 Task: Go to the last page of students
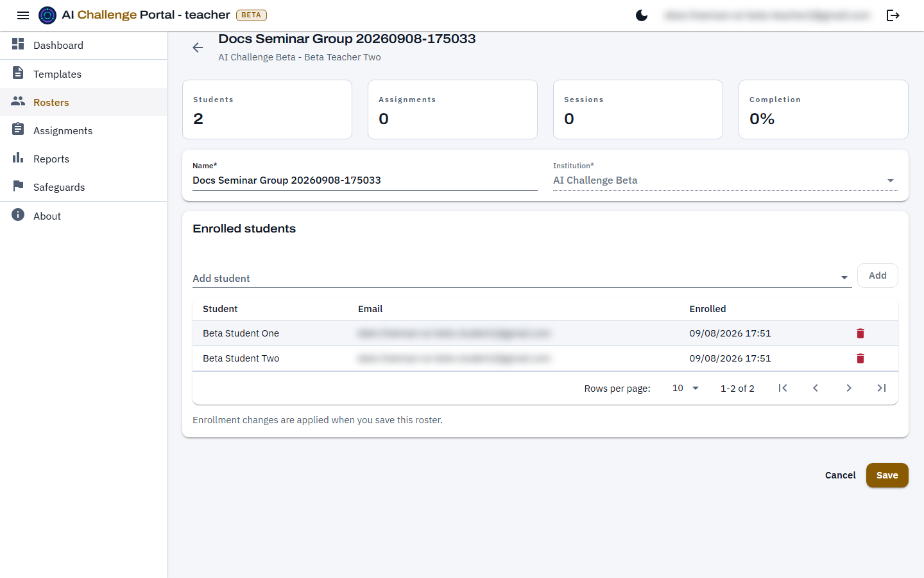[x=882, y=388]
